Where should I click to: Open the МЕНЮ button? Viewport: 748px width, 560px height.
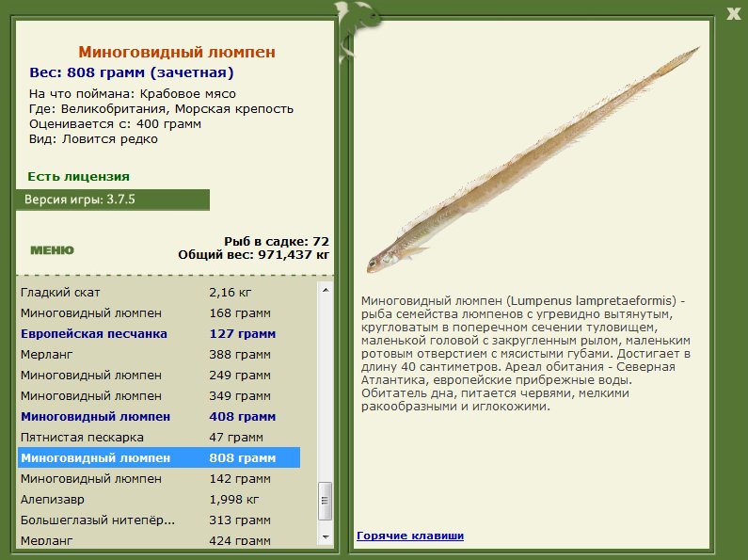tap(53, 250)
